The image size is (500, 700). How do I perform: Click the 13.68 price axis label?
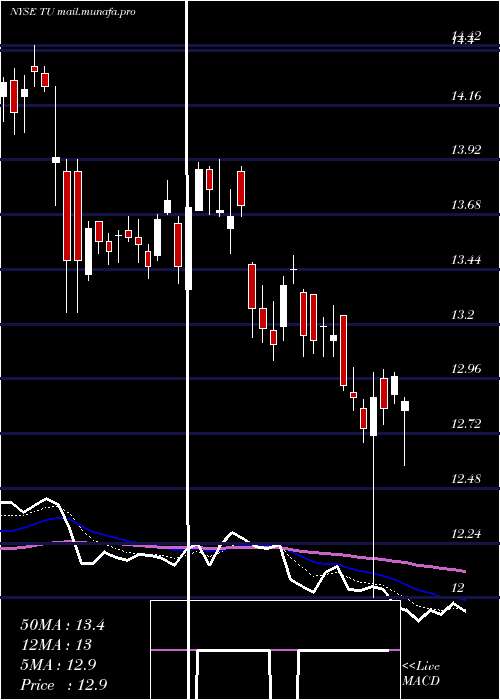[x=466, y=205]
